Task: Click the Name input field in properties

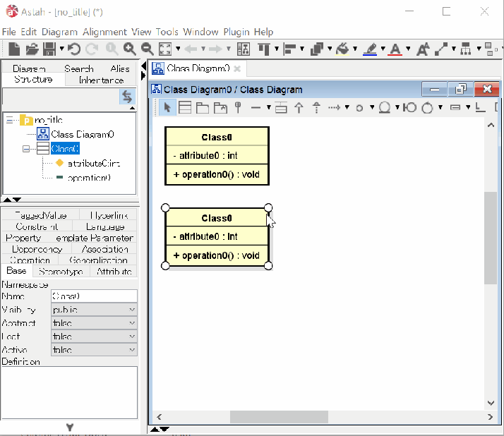Action: [94, 296]
